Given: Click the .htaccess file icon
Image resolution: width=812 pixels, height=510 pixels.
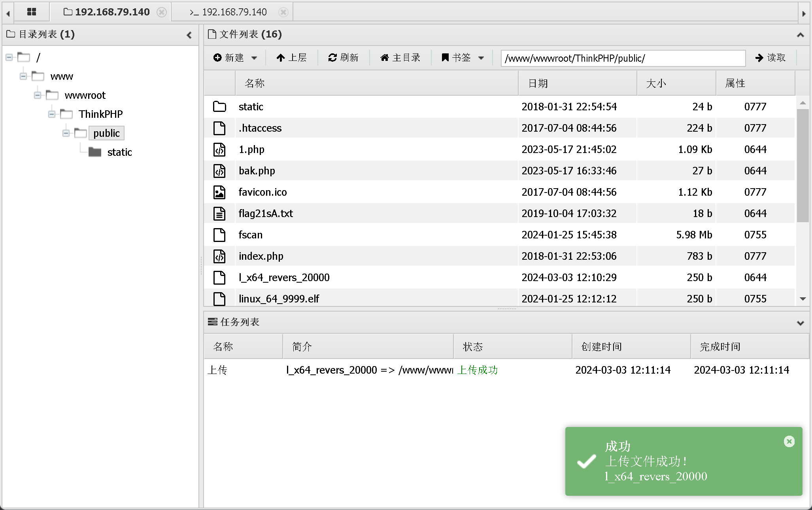Looking at the screenshot, I should tap(219, 128).
